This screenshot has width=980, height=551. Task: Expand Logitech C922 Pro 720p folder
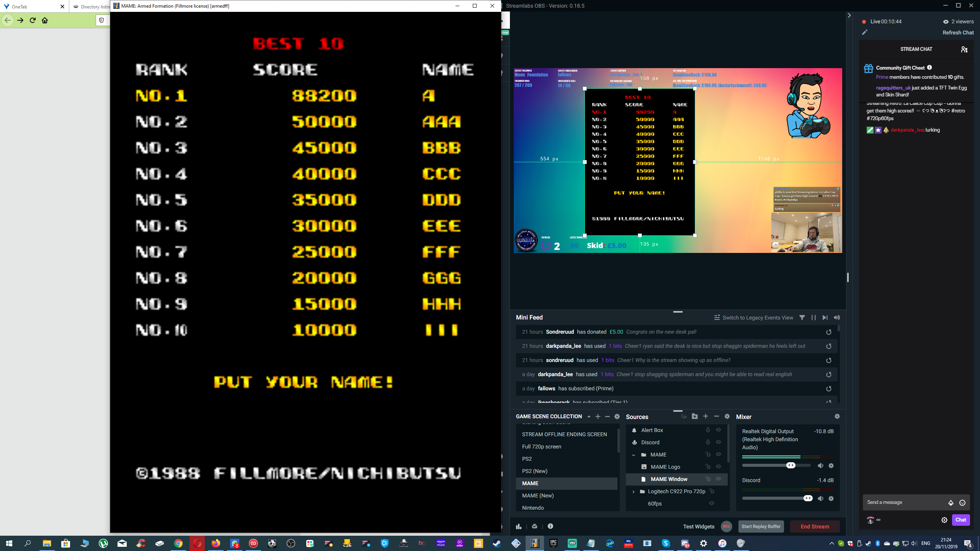(634, 492)
